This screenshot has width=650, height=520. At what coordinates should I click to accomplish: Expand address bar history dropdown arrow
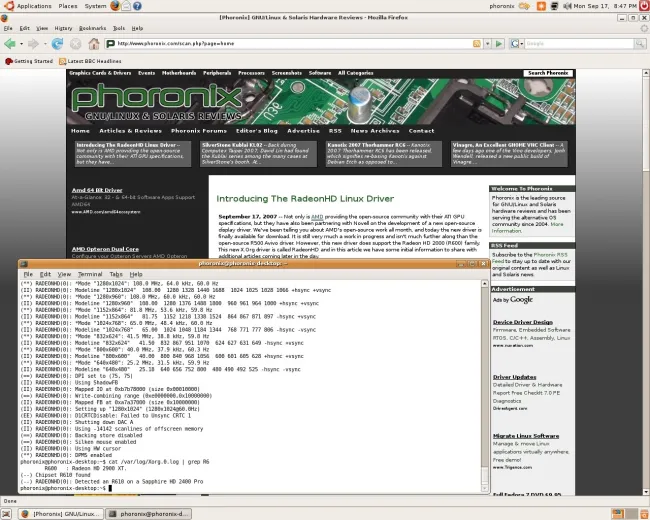point(488,44)
